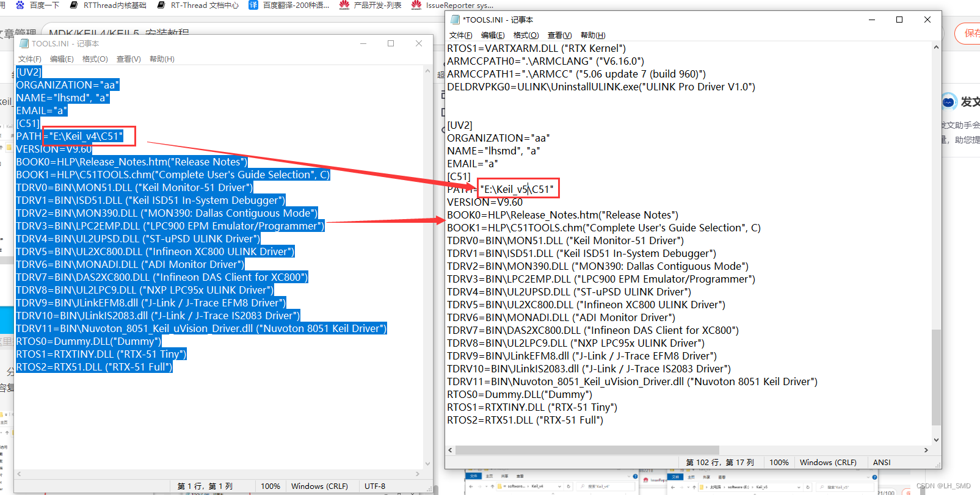The width and height of the screenshot is (980, 495).
Task: Click the vertical scroll up arrow in left Notepad
Action: (427, 71)
